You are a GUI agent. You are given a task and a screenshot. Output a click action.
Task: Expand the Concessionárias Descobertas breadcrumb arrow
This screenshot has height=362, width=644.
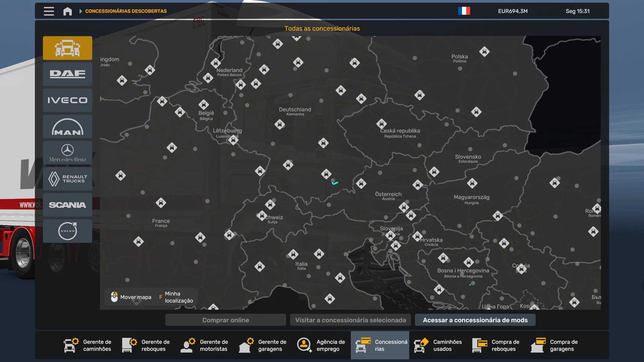click(80, 11)
